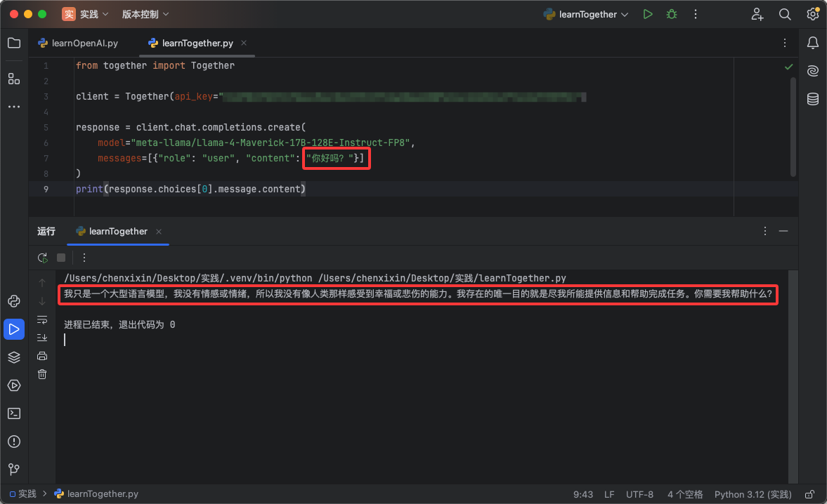Open the Terminal tool window

(14, 413)
